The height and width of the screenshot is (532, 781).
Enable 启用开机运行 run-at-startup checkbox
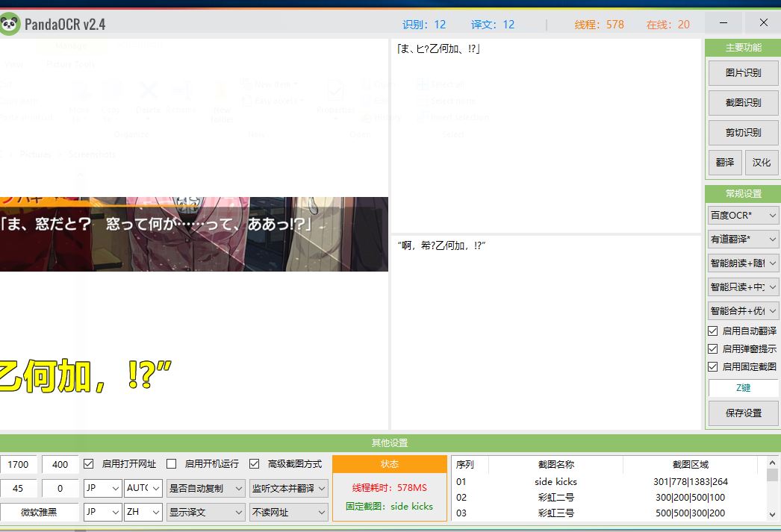pyautogui.click(x=172, y=464)
